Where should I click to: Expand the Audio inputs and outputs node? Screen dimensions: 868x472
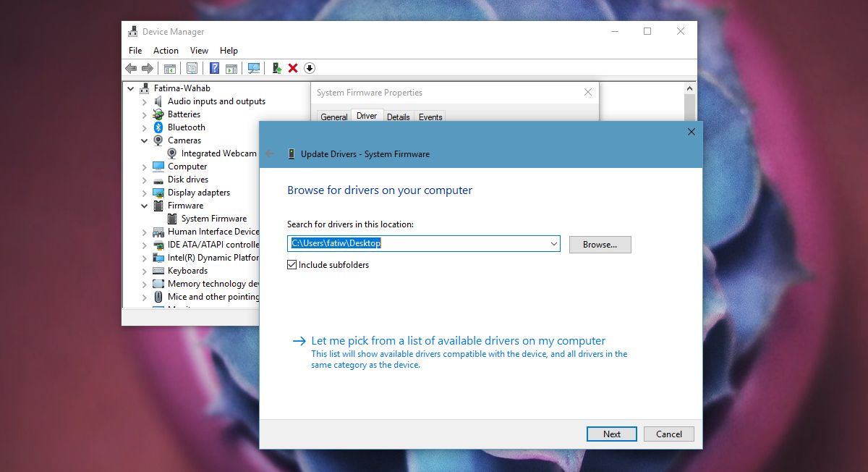(145, 101)
